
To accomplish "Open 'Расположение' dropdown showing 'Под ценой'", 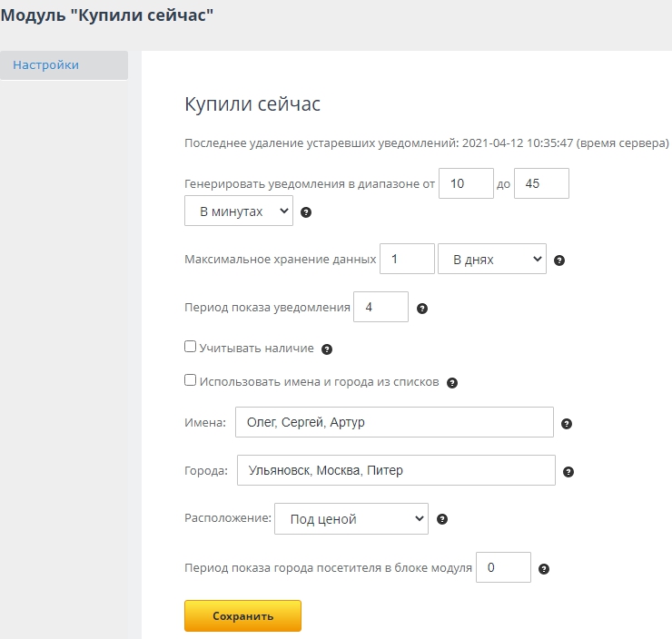I will 351,519.
